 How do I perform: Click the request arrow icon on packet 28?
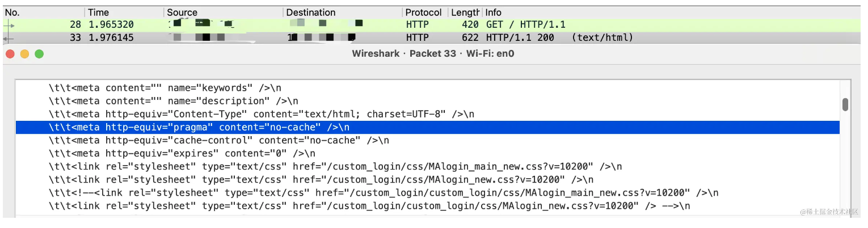click(x=9, y=25)
